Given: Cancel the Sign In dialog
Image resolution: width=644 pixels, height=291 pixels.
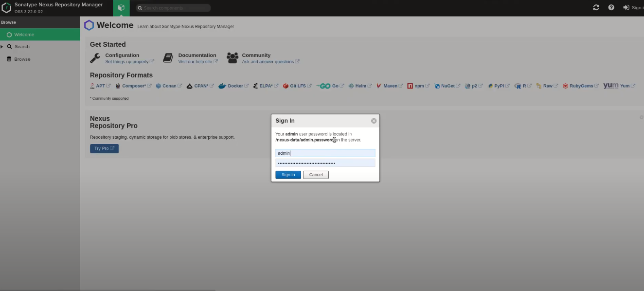Looking at the screenshot, I should [x=316, y=175].
